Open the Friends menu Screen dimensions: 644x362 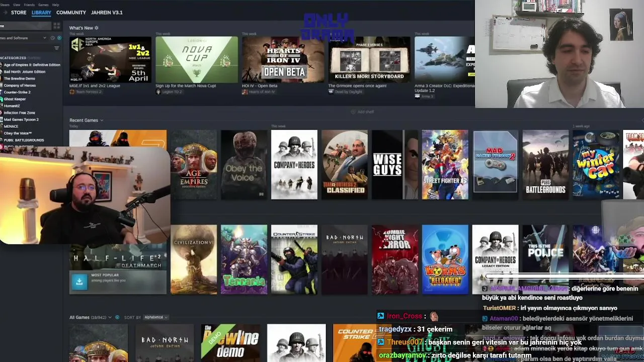[x=29, y=5]
